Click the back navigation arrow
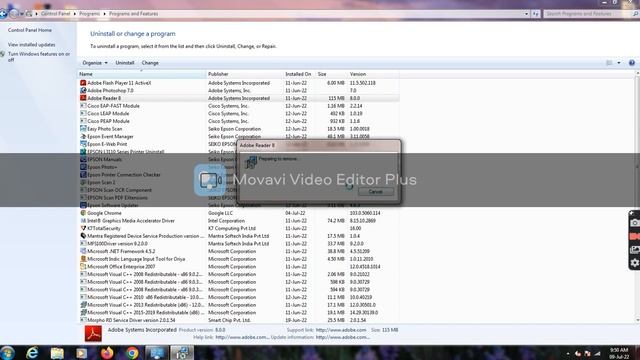This screenshot has width=640, height=360. [x=4, y=14]
